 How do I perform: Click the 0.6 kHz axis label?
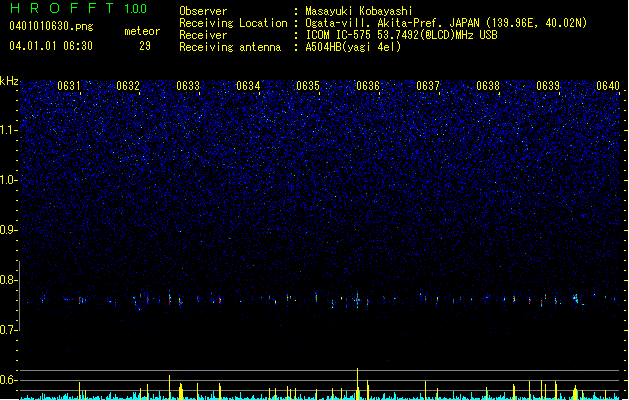(x=8, y=380)
